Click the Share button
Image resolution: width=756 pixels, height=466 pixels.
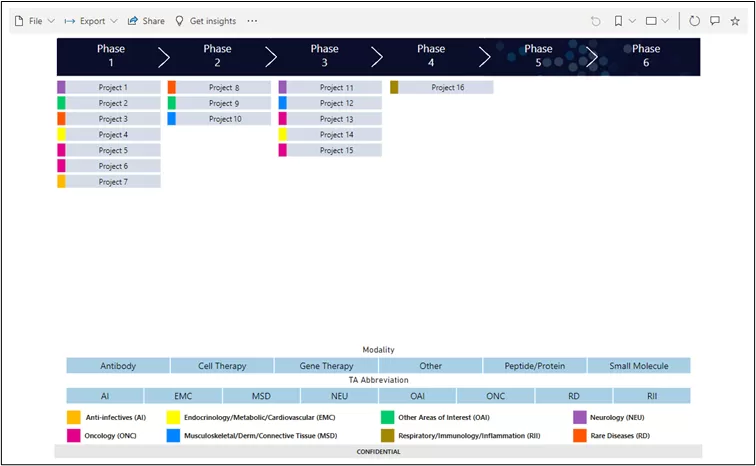pos(146,21)
